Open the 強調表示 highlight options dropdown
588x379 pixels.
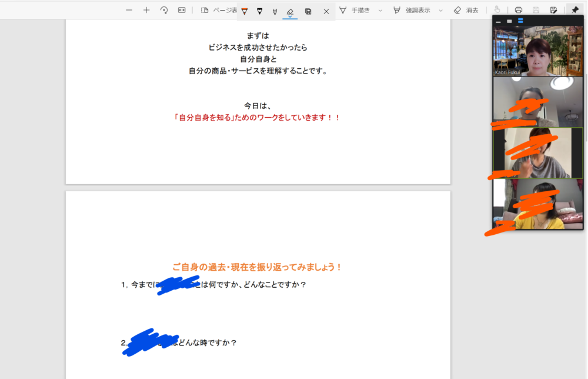[440, 10]
